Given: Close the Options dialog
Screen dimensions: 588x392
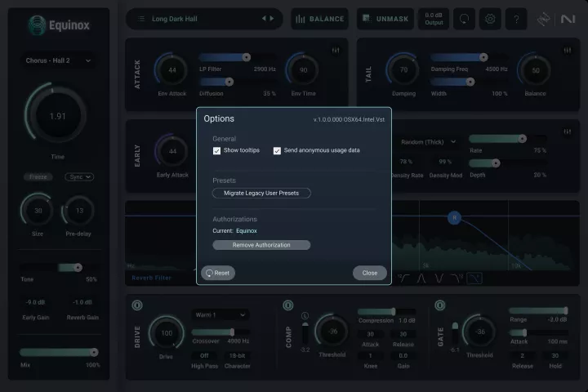Looking at the screenshot, I should tap(370, 273).
